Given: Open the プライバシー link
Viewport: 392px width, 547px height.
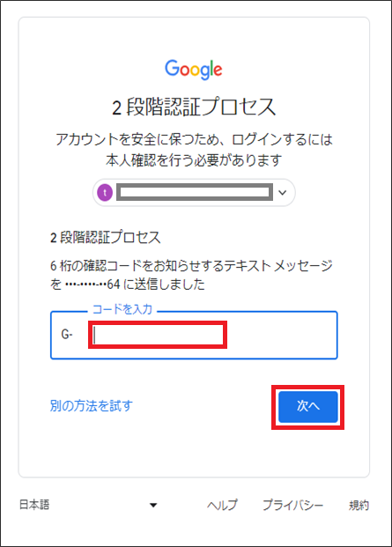Looking at the screenshot, I should pos(293,505).
